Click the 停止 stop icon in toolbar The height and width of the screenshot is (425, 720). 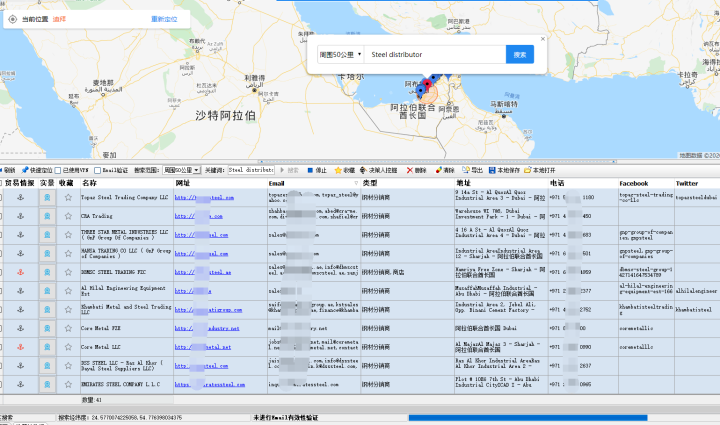[x=310, y=170]
